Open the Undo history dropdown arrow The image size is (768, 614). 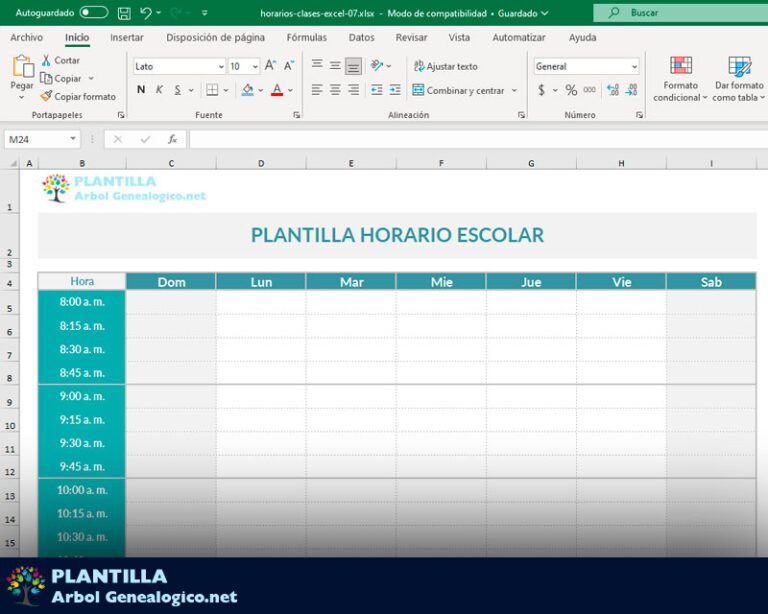(159, 13)
